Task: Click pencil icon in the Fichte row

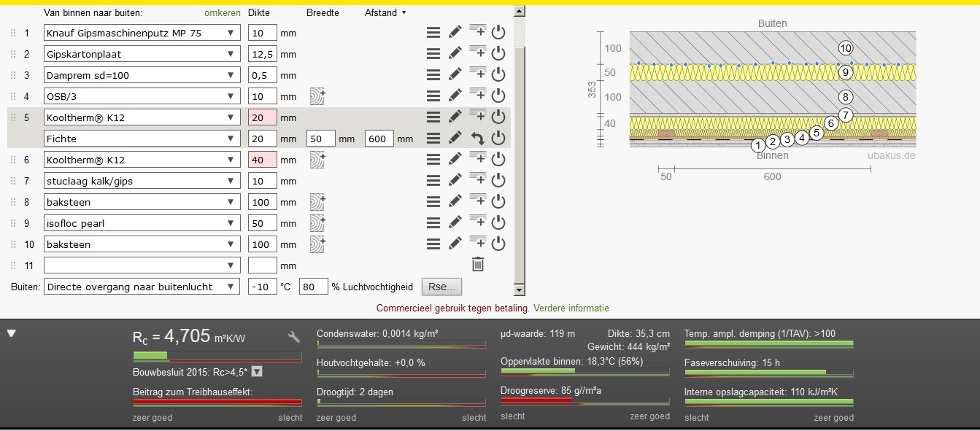Action: click(x=455, y=139)
